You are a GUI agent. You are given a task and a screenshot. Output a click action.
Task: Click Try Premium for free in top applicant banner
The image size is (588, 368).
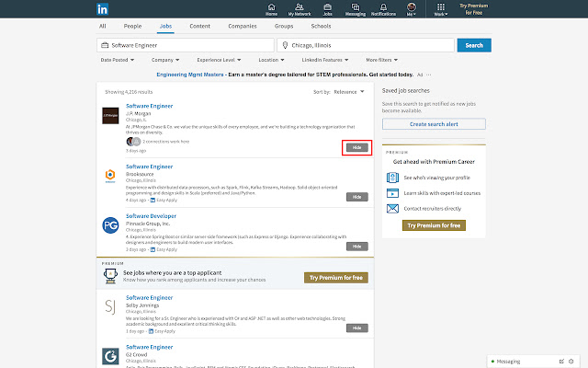[336, 278]
